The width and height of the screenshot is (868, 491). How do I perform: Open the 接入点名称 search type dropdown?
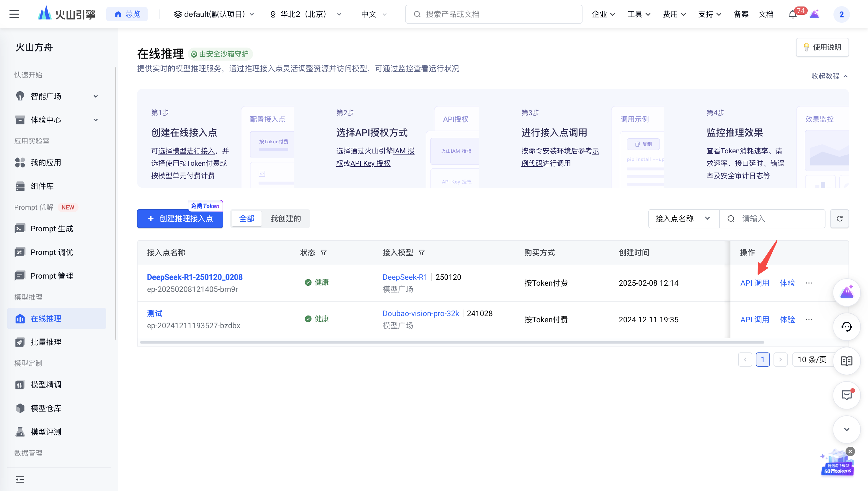tap(683, 219)
